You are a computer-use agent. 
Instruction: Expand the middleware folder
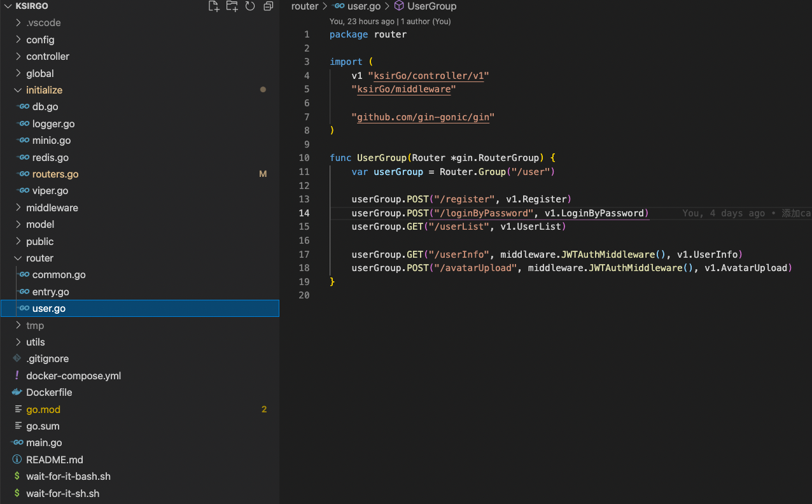[18, 207]
